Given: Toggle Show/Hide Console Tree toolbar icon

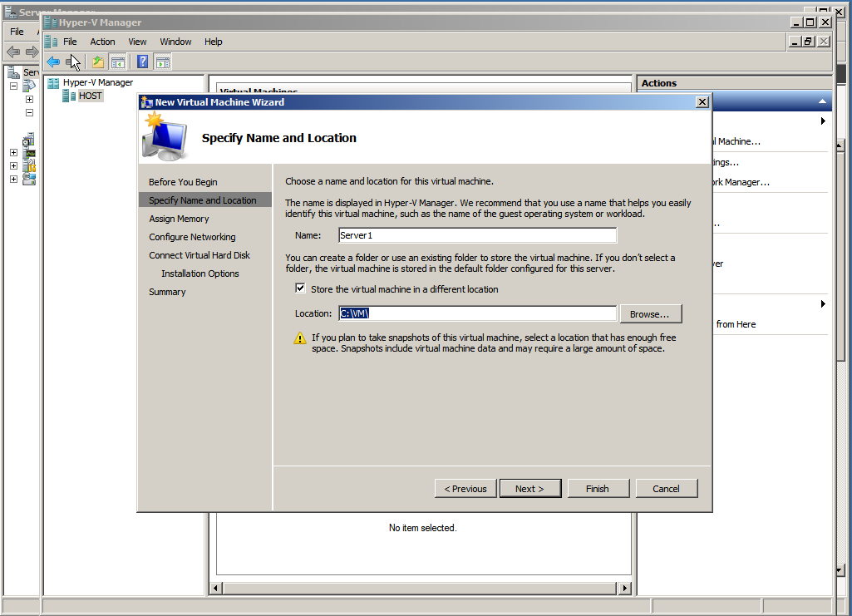Looking at the screenshot, I should pos(117,62).
